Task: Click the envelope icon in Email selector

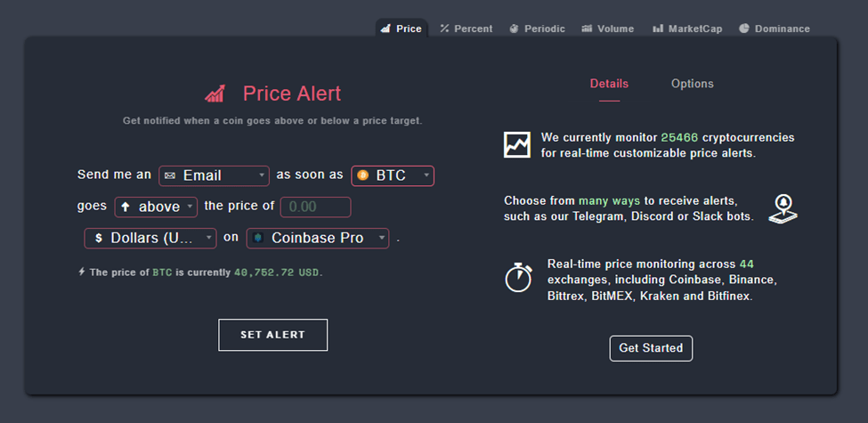Action: [170, 176]
